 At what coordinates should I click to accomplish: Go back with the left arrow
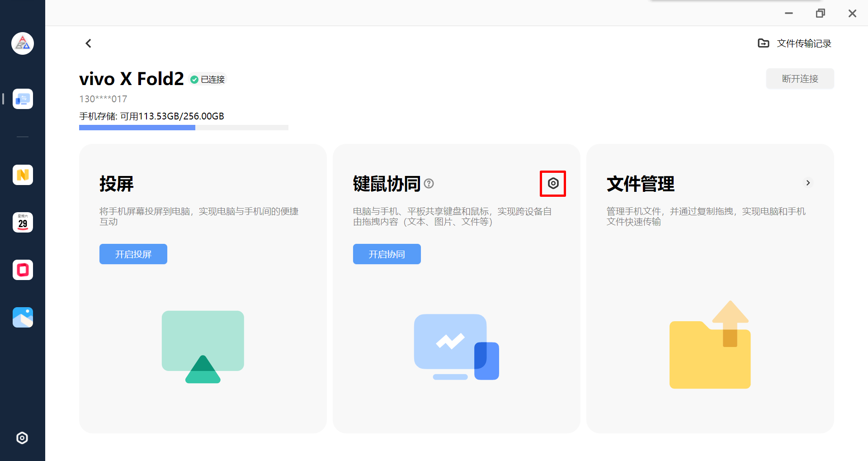pyautogui.click(x=89, y=43)
